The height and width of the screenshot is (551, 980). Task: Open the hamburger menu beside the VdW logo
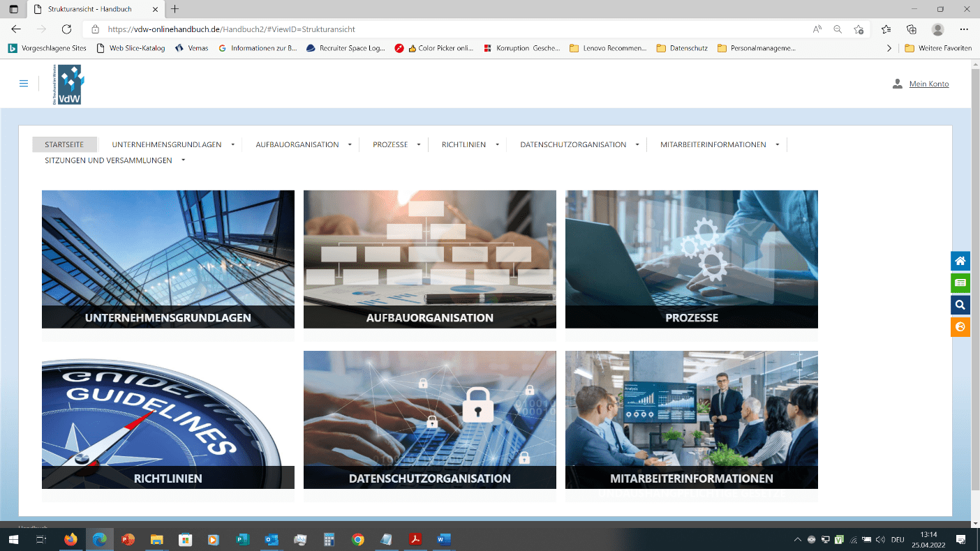click(x=24, y=84)
